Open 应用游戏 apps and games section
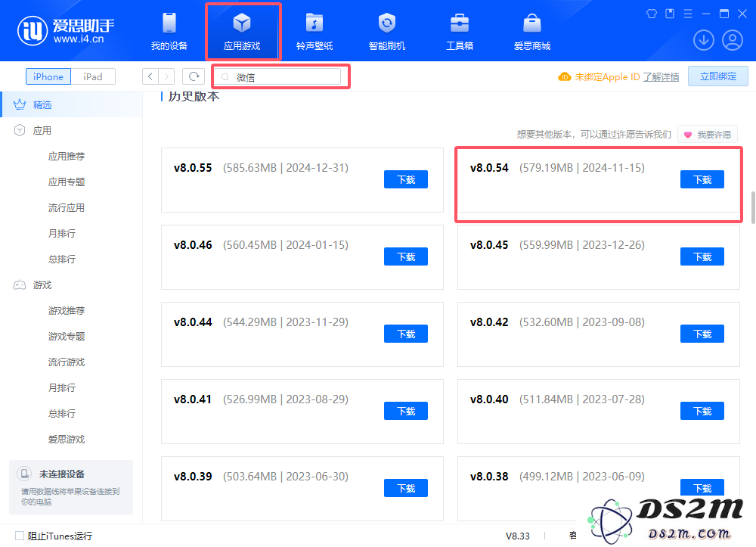The width and height of the screenshot is (756, 547). 242,32
